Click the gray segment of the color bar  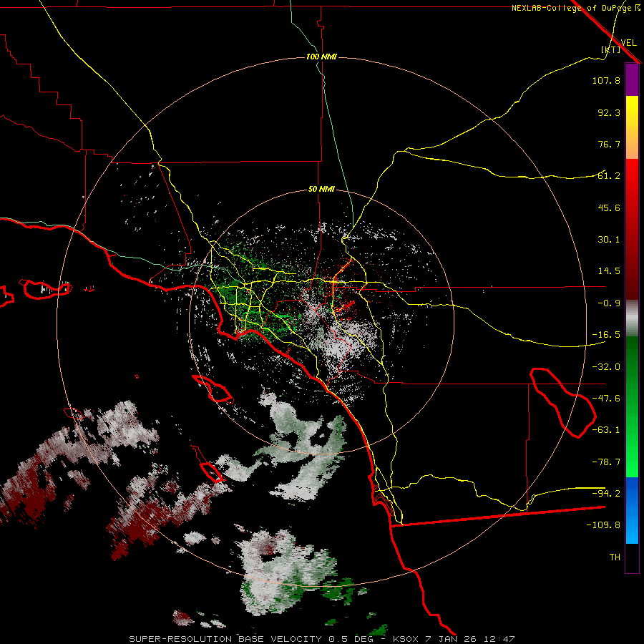(x=632, y=318)
